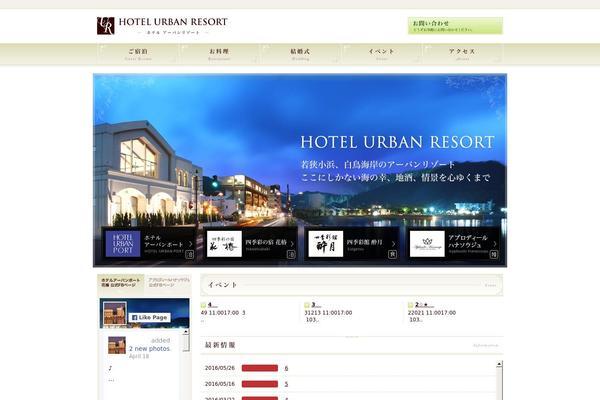Open the アフロディール ハナソウジュ banner link
The image size is (600, 400).
coord(453,244)
